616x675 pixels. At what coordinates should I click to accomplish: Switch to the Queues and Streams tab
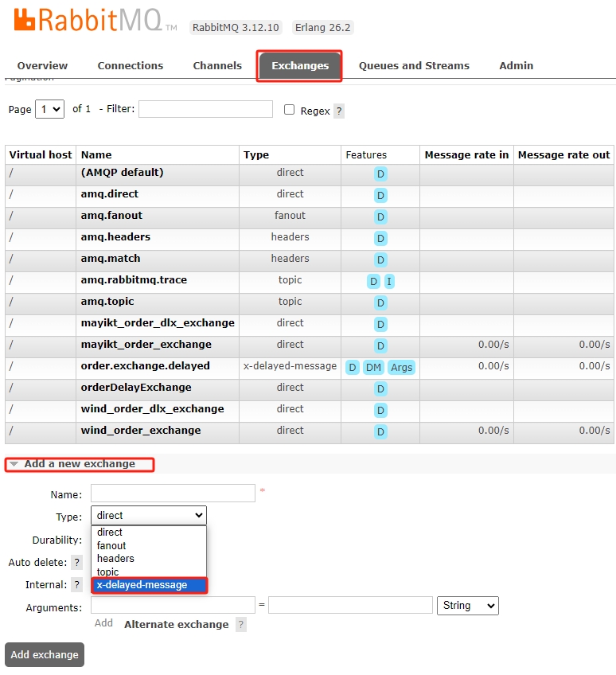(x=414, y=66)
